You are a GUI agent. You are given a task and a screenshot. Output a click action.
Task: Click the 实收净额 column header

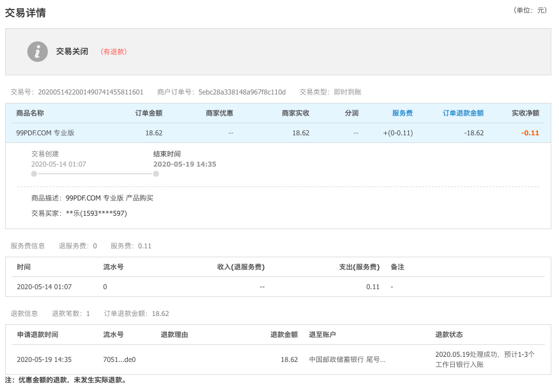pos(526,114)
